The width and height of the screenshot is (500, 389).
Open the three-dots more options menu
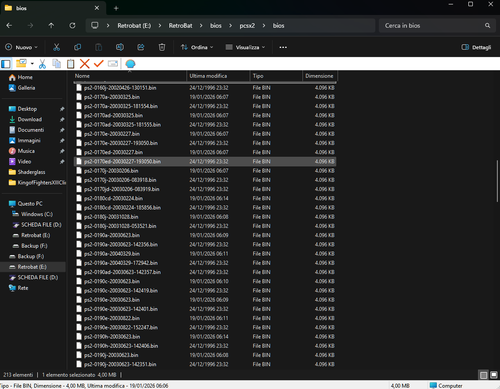tap(283, 47)
